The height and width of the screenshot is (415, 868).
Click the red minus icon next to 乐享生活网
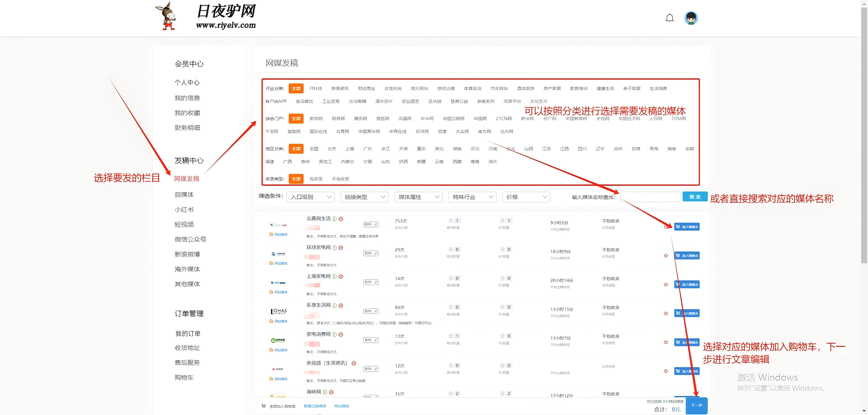[341, 306]
